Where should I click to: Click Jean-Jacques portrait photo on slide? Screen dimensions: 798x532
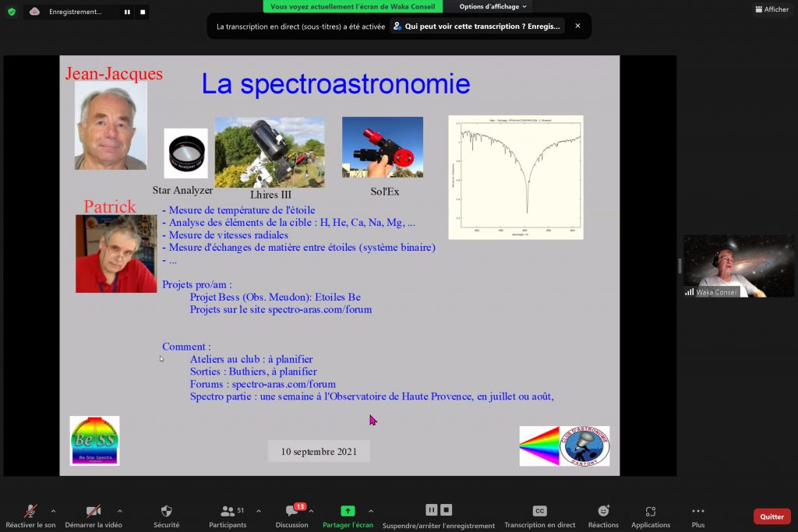[111, 125]
